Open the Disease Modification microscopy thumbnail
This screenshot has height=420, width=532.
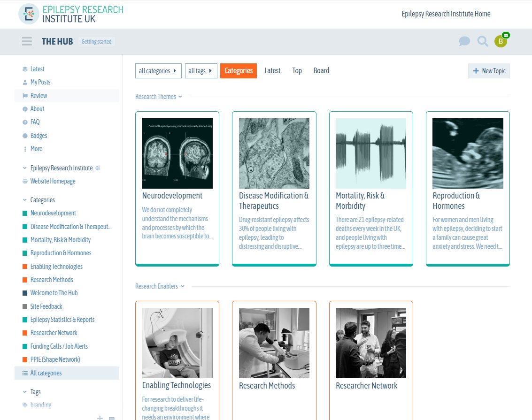coord(274,153)
